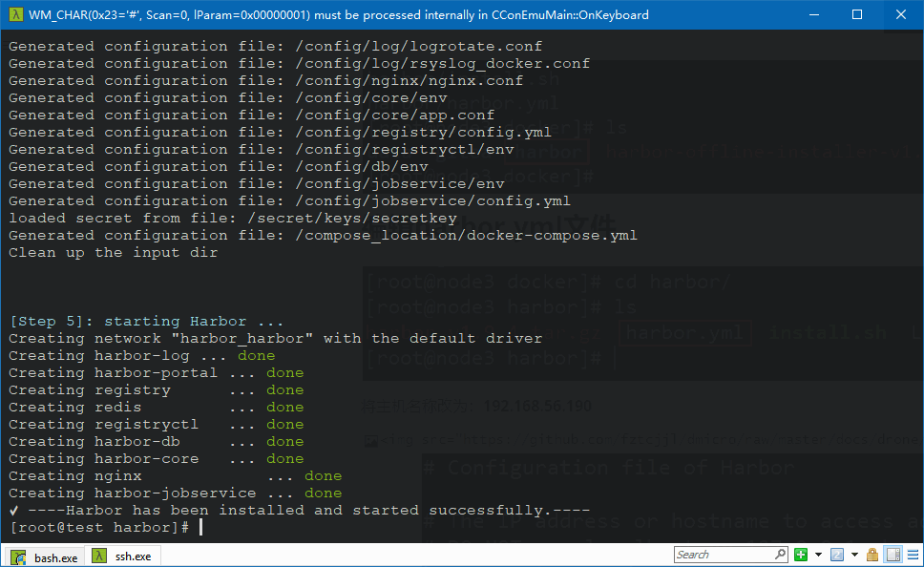This screenshot has height=567, width=924.
Task: Click the "Creating harbor-log ... done" line
Action: (x=142, y=355)
